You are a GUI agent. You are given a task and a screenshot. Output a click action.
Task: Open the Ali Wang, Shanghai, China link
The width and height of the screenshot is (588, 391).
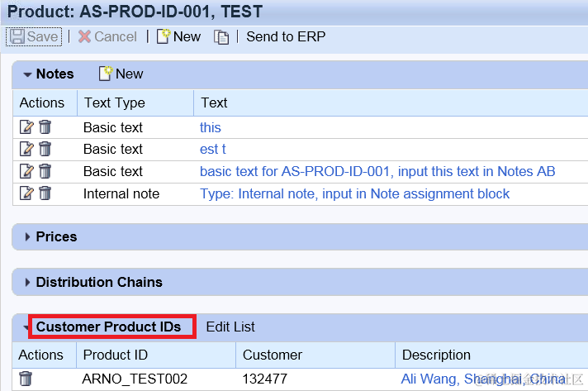click(x=483, y=379)
